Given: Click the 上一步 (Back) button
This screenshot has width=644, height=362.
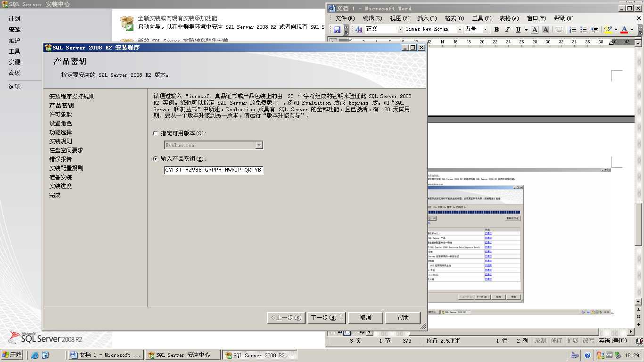Looking at the screenshot, I should (286, 318).
